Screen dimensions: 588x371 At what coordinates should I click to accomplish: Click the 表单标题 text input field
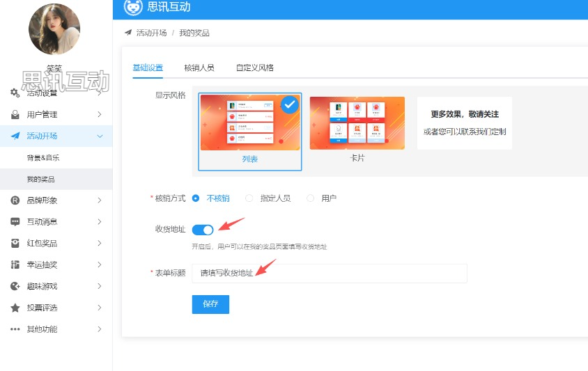coord(329,273)
